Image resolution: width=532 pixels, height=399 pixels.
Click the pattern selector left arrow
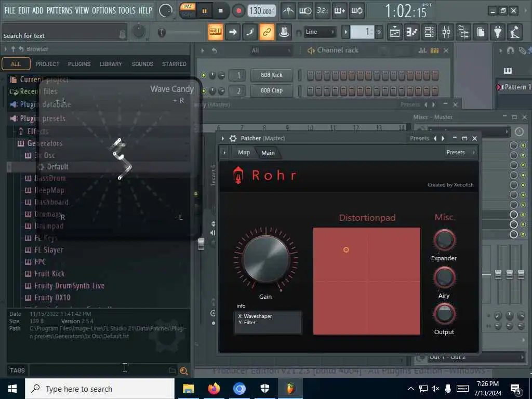coord(345,32)
